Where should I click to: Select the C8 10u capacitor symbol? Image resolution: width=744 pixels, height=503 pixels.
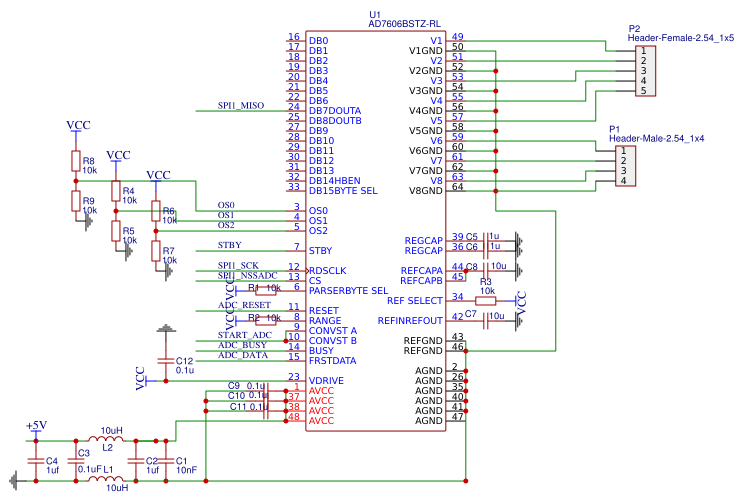[x=485, y=271]
